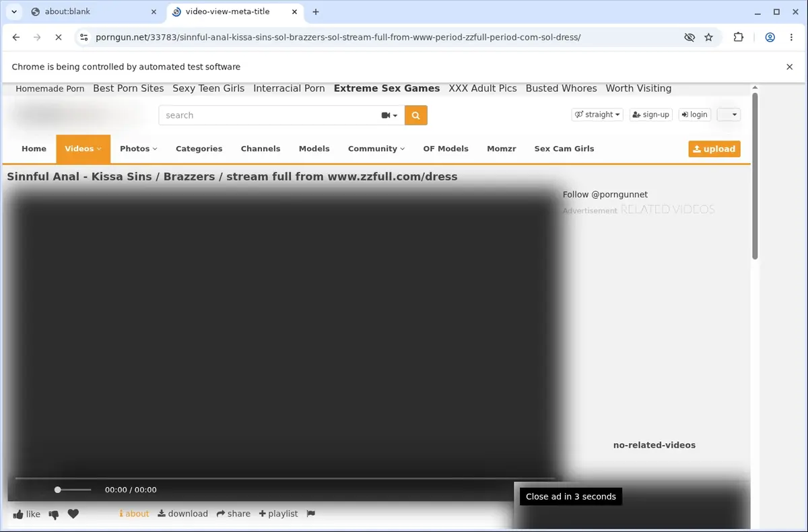
Task: Click the video volume slider
Action: [73, 490]
